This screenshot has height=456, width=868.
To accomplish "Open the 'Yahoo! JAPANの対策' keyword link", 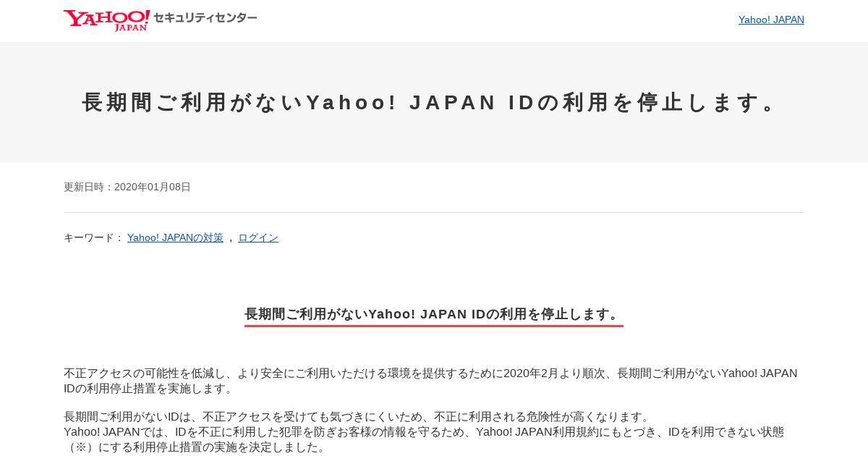I will pyautogui.click(x=175, y=237).
